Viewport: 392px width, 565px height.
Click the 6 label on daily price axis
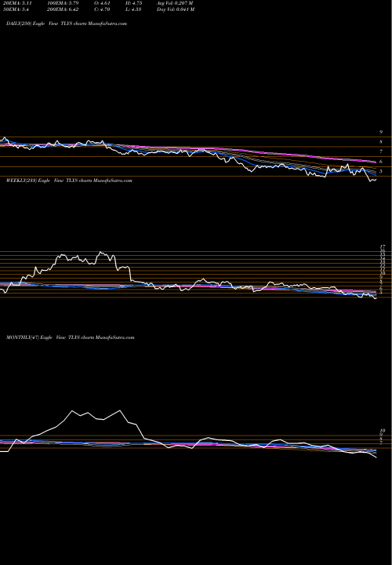(381, 162)
